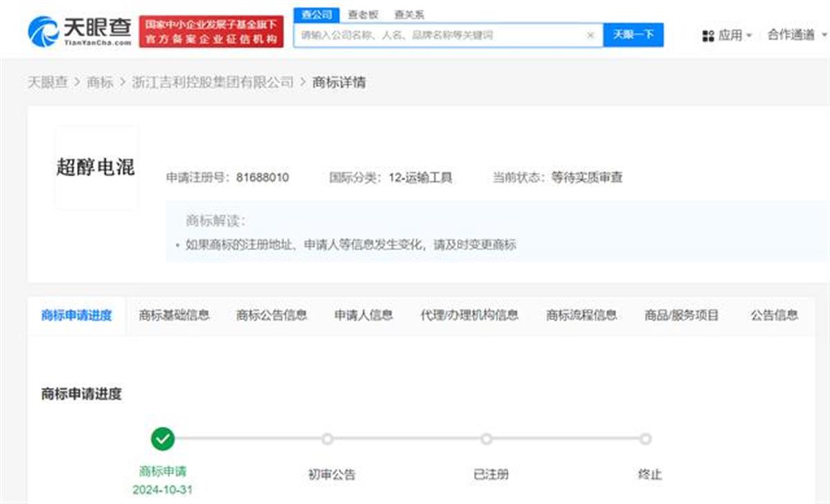The width and height of the screenshot is (830, 504).
Task: Click the 已注册 progress step marker
Action: point(486,439)
